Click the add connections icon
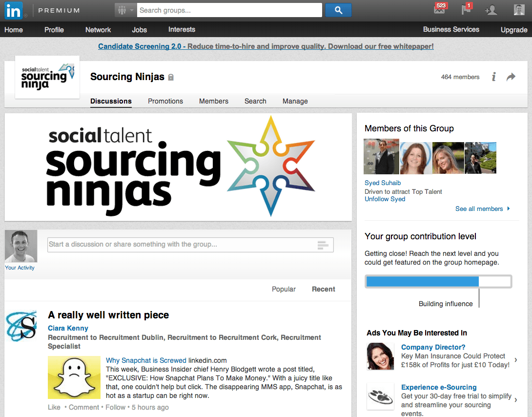The image size is (532, 417). (x=491, y=10)
